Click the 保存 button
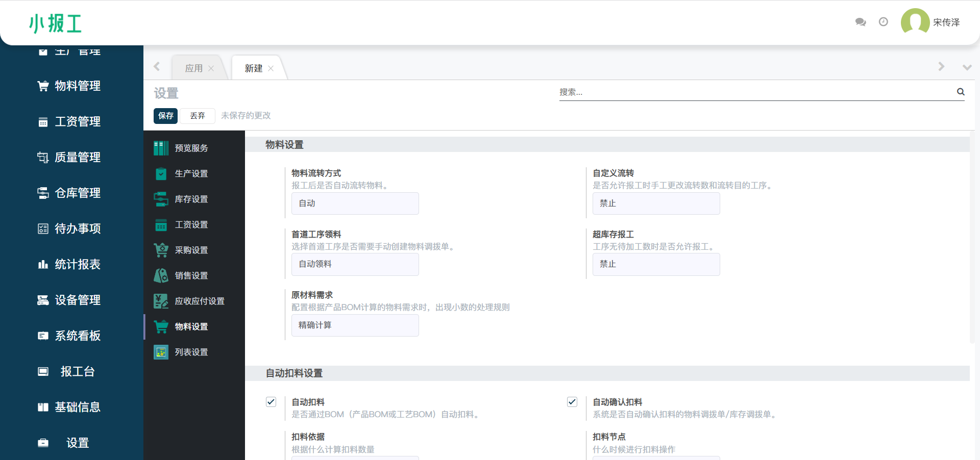980x460 pixels. pos(165,116)
